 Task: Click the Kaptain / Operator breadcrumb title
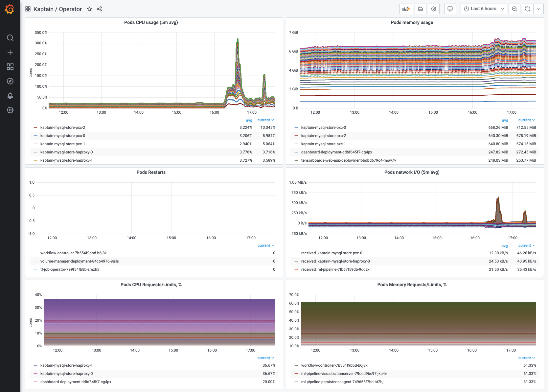[57, 9]
